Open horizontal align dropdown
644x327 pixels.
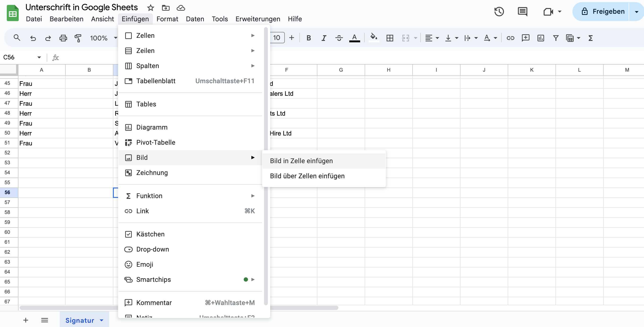432,38
